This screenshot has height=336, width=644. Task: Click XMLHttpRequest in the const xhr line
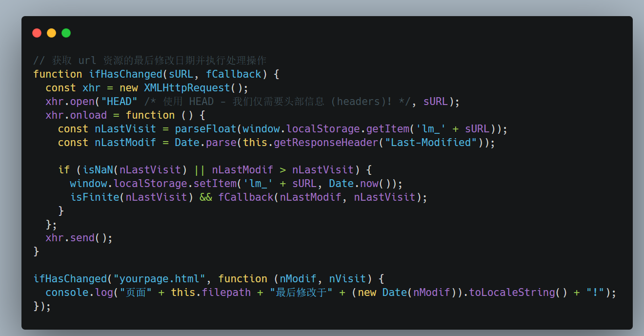click(187, 88)
